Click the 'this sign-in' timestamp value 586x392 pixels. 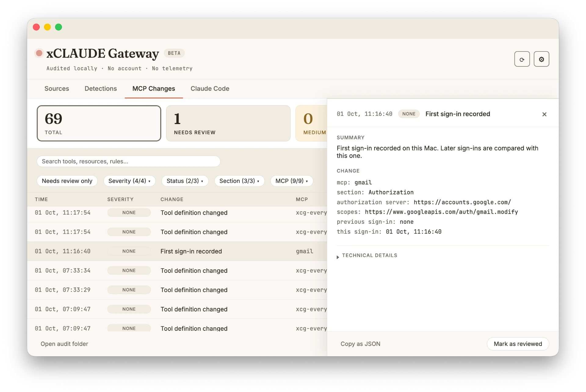[414, 232]
